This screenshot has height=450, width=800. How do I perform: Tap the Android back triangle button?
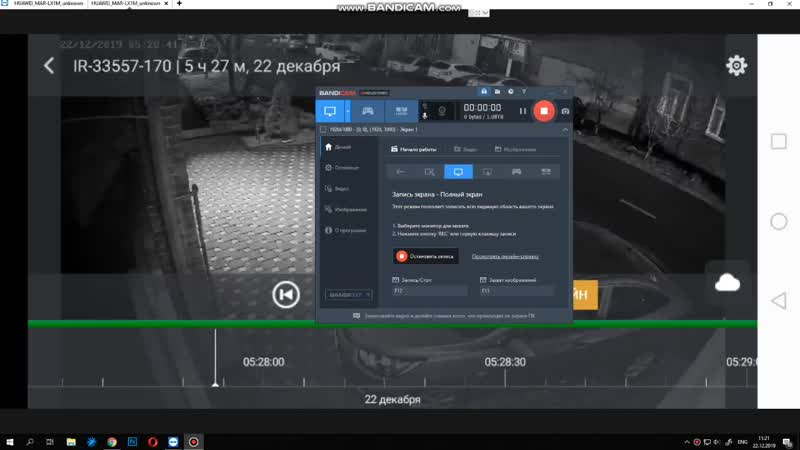[779, 301]
